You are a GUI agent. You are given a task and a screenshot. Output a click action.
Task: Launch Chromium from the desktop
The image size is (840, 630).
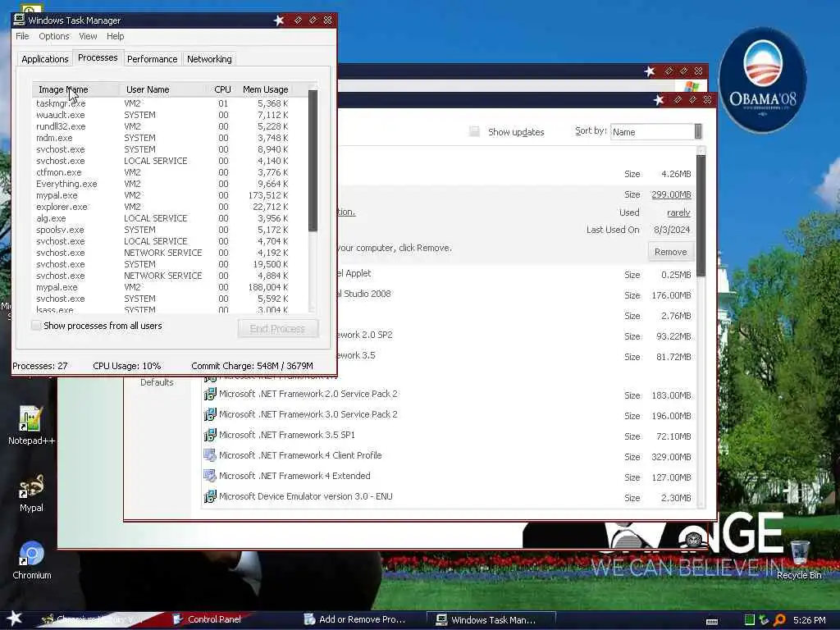pos(31,560)
